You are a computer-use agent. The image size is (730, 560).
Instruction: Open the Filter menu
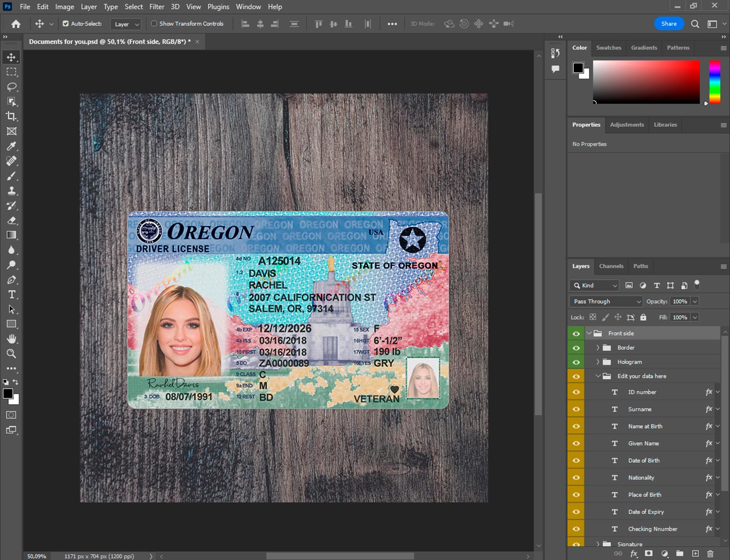[156, 7]
